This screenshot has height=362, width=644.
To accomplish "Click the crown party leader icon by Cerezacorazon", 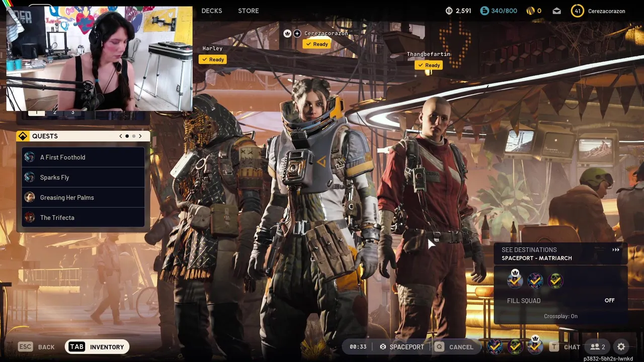I will pyautogui.click(x=287, y=33).
